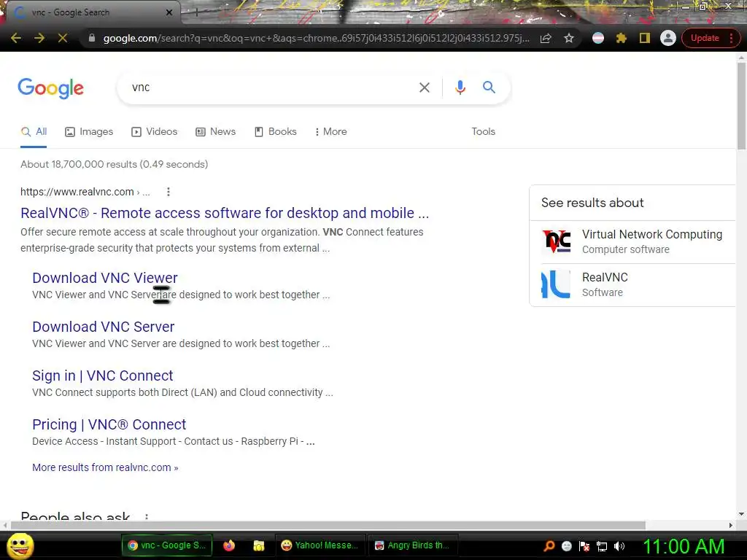Clear the search box with the X

pos(424,87)
